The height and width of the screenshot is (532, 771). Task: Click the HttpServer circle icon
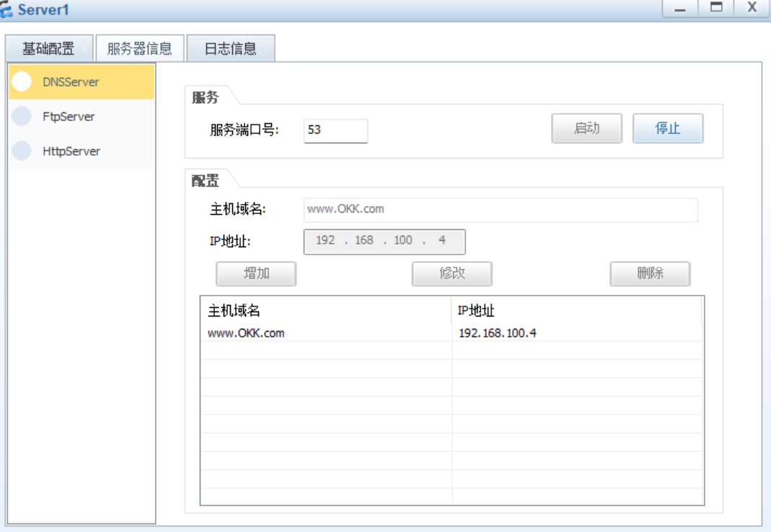(x=22, y=151)
